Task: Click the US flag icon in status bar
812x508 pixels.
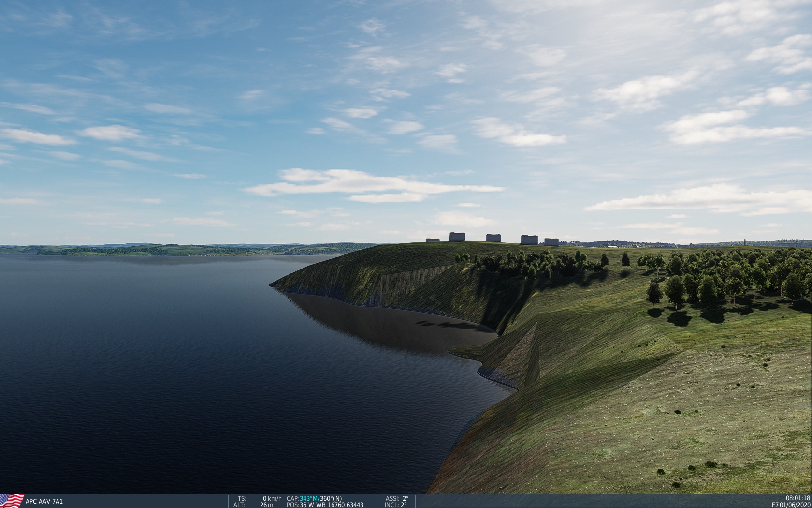Action: pos(12,501)
